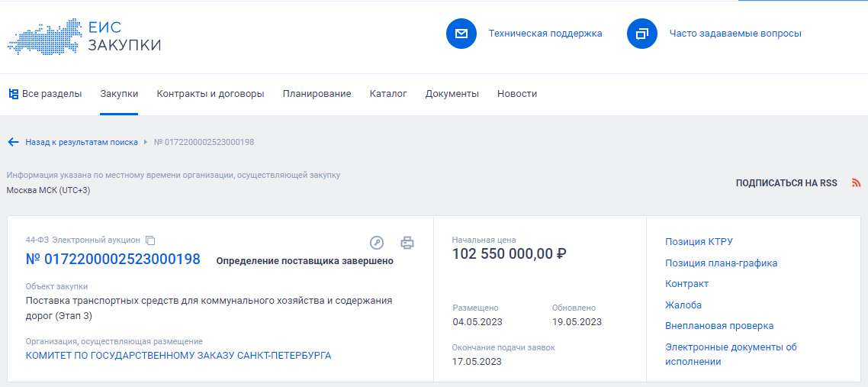Click the initial price 102 550 000,00 ₽
The width and height of the screenshot is (868, 387).
[510, 254]
